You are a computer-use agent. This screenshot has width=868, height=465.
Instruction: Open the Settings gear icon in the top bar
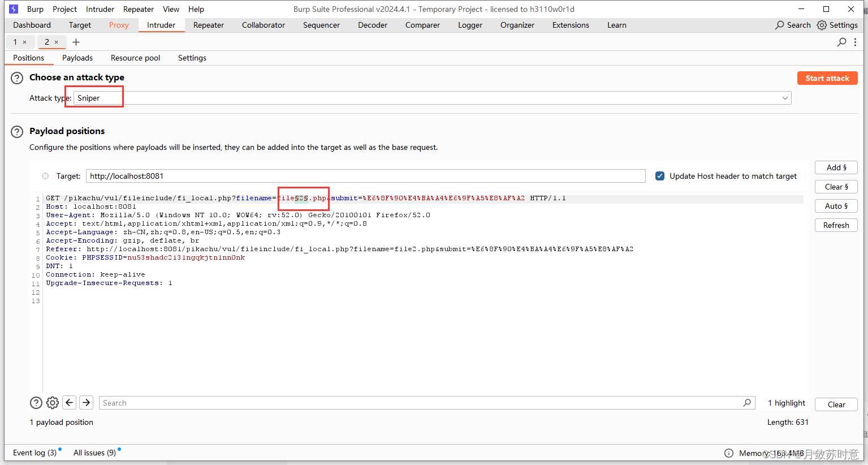822,25
